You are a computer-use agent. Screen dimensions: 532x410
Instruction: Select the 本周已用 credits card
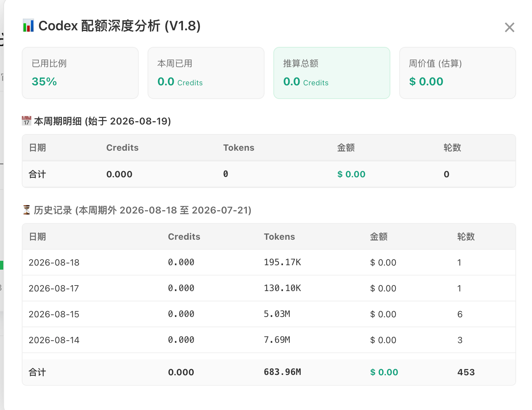click(x=206, y=73)
